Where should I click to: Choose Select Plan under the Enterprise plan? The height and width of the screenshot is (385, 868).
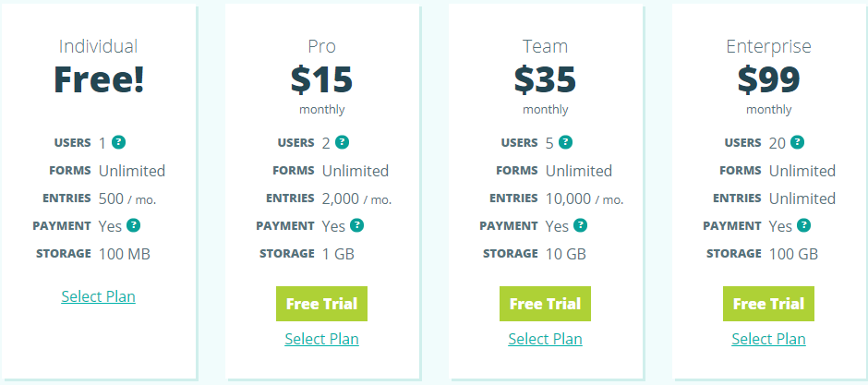[x=768, y=339]
